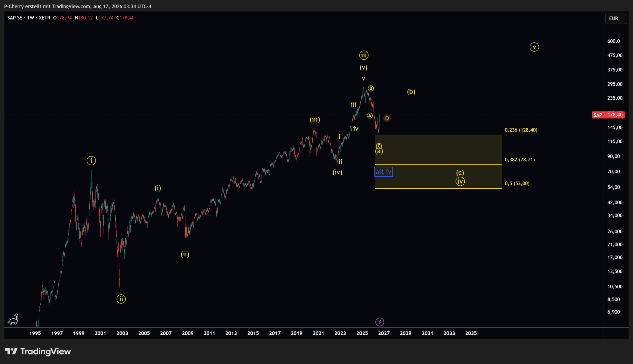Select the circled B wave label
This screenshot has width=633, height=364.
pyautogui.click(x=371, y=88)
